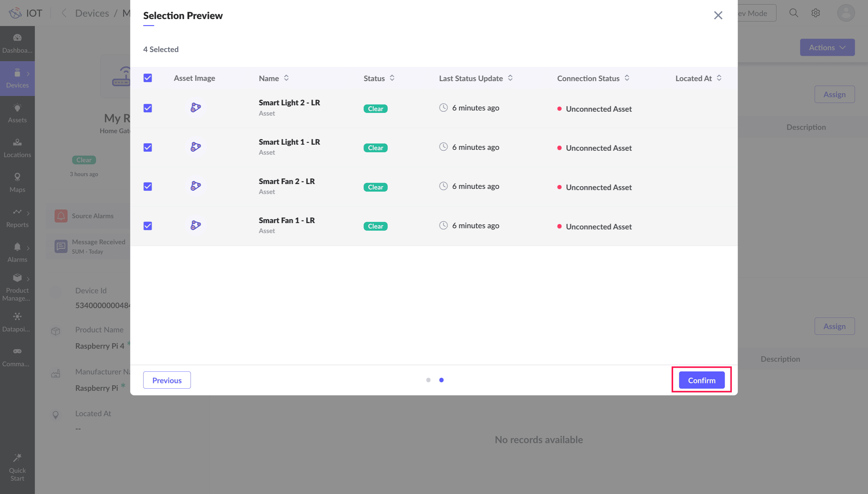
Task: Sort by Last Status Update column
Action: click(x=510, y=78)
